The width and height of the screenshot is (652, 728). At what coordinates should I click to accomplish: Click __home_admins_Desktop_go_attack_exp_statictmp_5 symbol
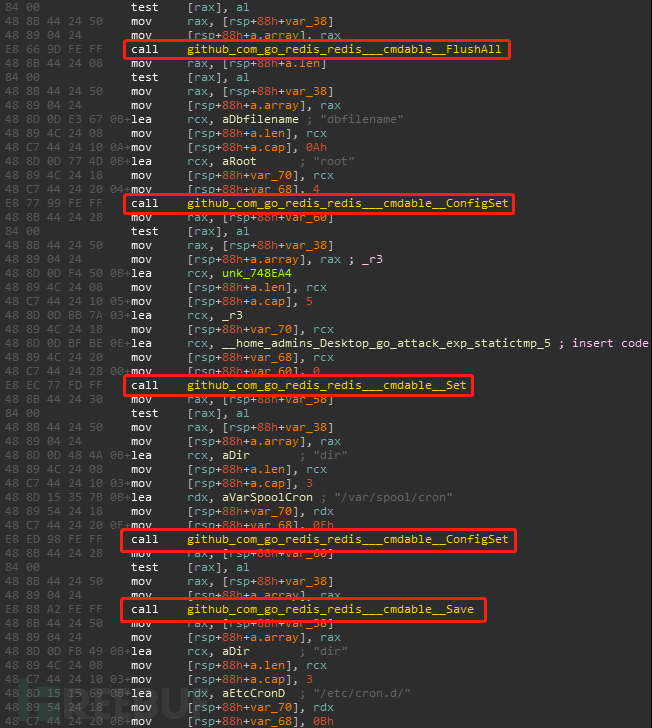pyautogui.click(x=386, y=343)
